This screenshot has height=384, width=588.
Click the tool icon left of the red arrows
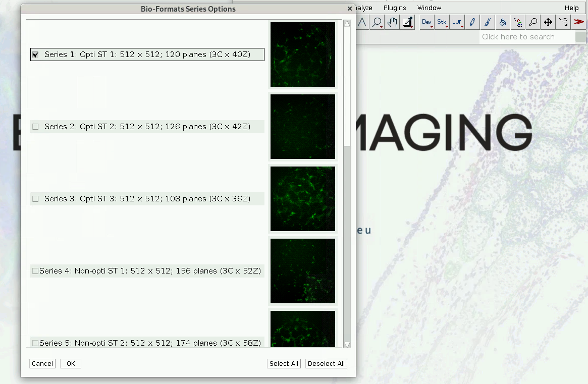pyautogui.click(x=563, y=22)
